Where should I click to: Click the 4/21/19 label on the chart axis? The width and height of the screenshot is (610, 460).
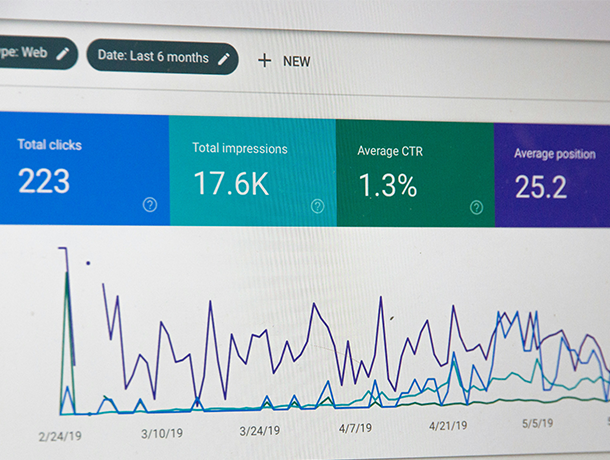tap(451, 426)
